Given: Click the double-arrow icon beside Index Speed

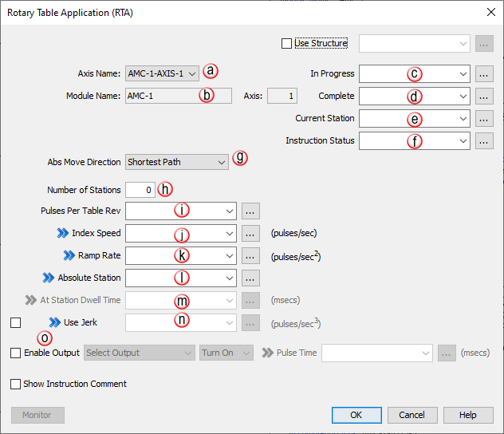Looking at the screenshot, I should [x=62, y=234].
